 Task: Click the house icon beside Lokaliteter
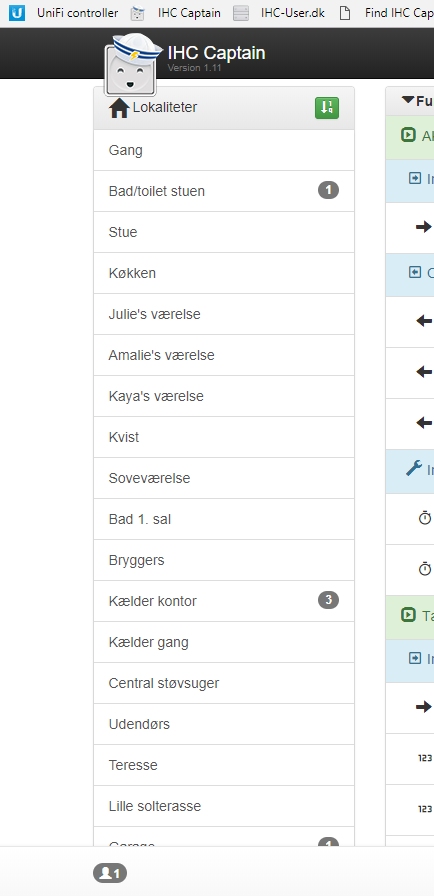tap(119, 108)
